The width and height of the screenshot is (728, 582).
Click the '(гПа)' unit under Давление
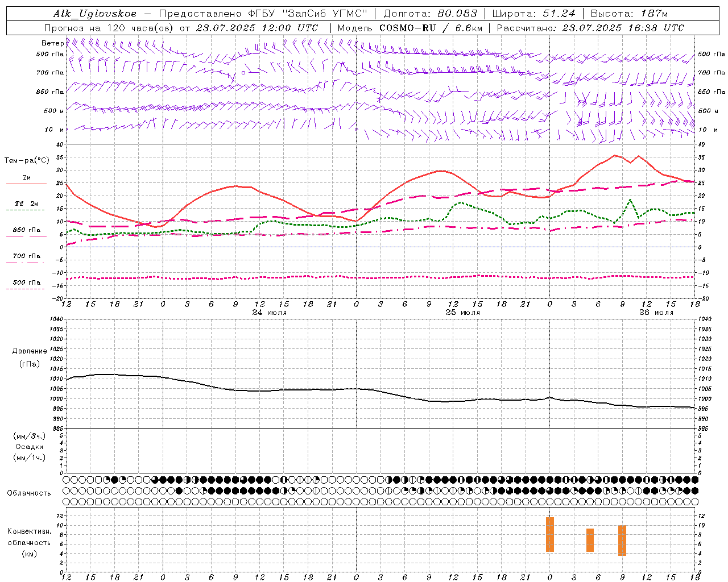pyautogui.click(x=30, y=364)
